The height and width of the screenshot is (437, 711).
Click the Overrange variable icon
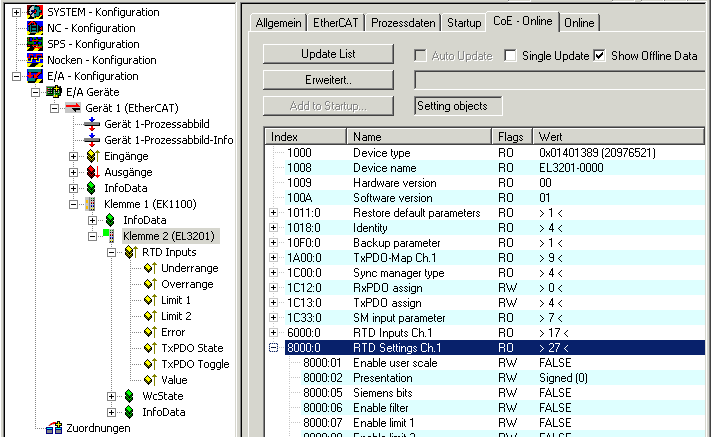pyautogui.click(x=150, y=284)
